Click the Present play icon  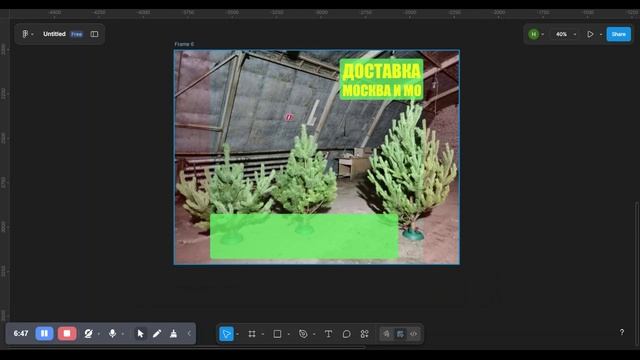(x=590, y=34)
